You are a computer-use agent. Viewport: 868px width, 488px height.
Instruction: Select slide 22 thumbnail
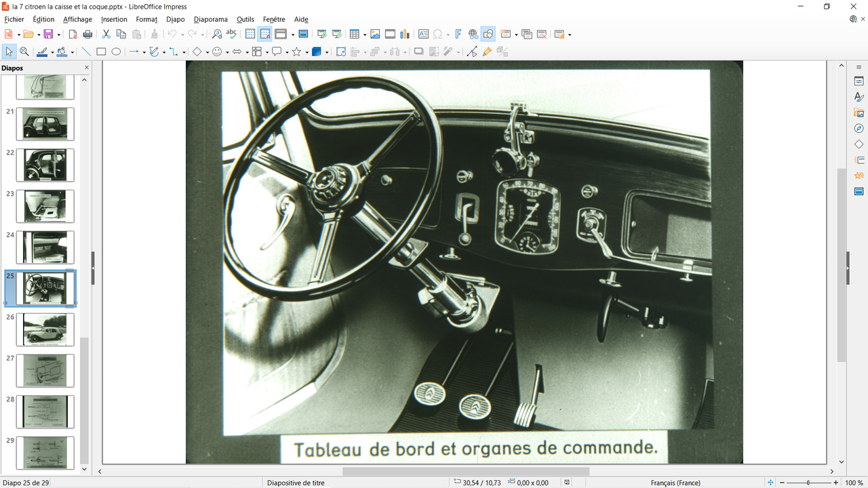pos(45,165)
